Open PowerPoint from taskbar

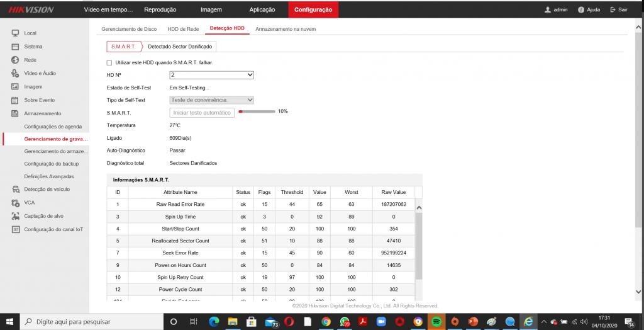click(474, 321)
